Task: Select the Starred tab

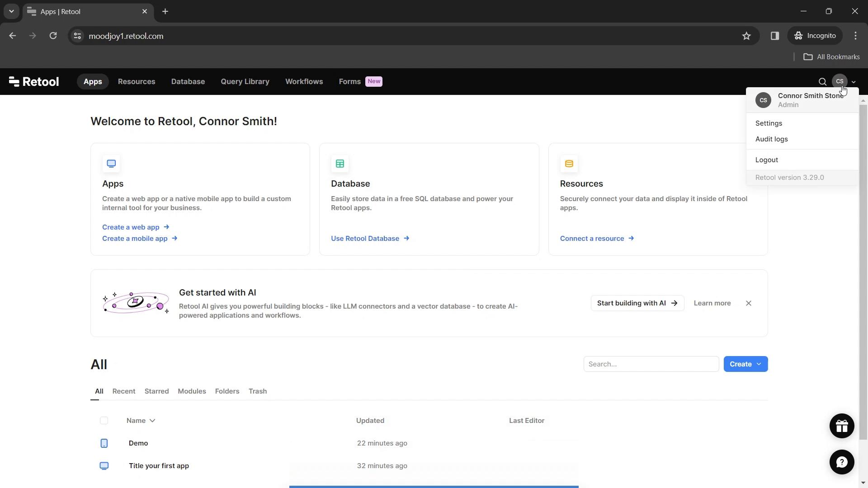Action: tap(157, 391)
